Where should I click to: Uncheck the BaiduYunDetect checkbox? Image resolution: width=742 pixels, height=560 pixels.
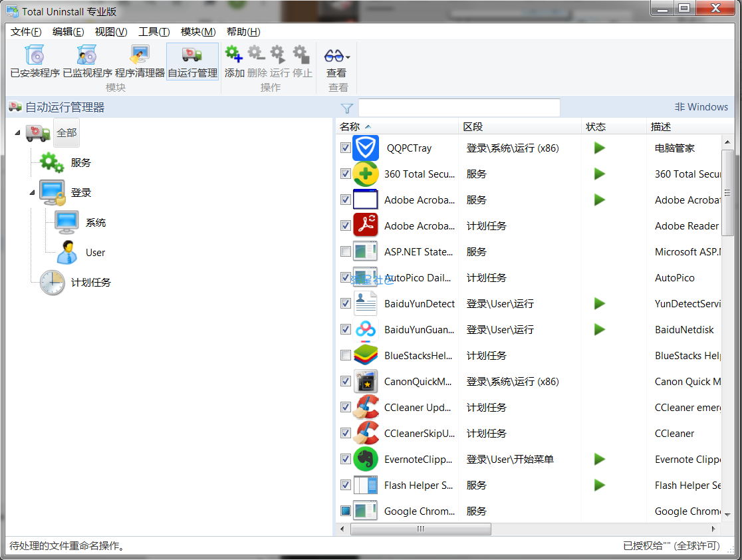tap(346, 303)
